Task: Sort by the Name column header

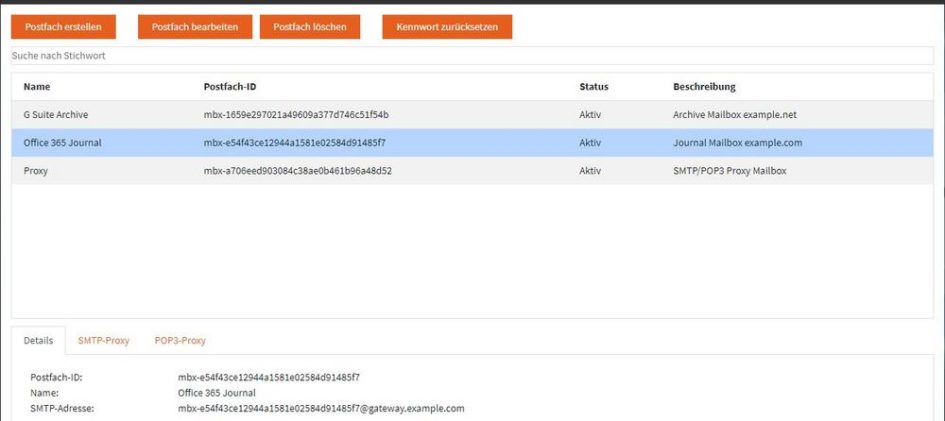Action: click(x=37, y=87)
